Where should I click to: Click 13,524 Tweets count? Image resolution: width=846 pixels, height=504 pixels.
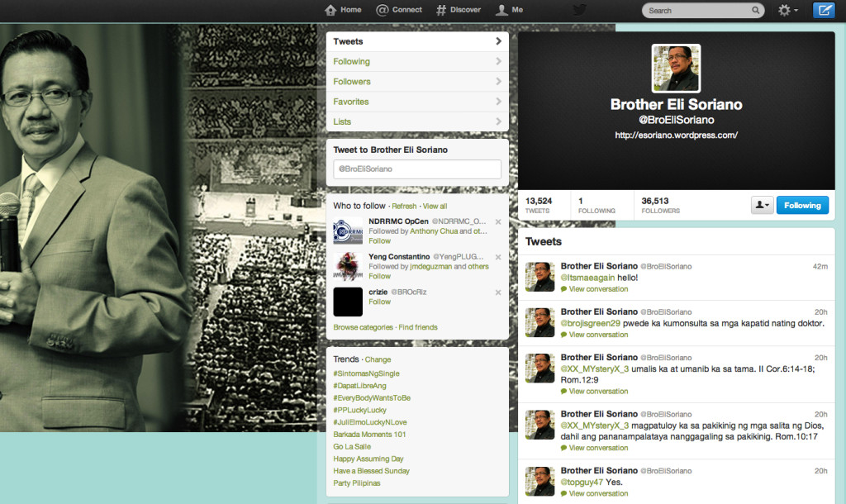(539, 205)
